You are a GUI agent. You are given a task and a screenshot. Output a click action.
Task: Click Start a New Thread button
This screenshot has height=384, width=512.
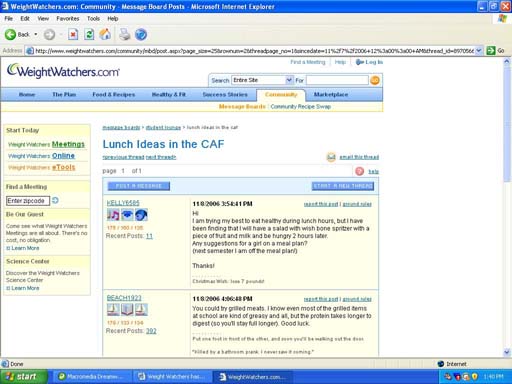343,186
